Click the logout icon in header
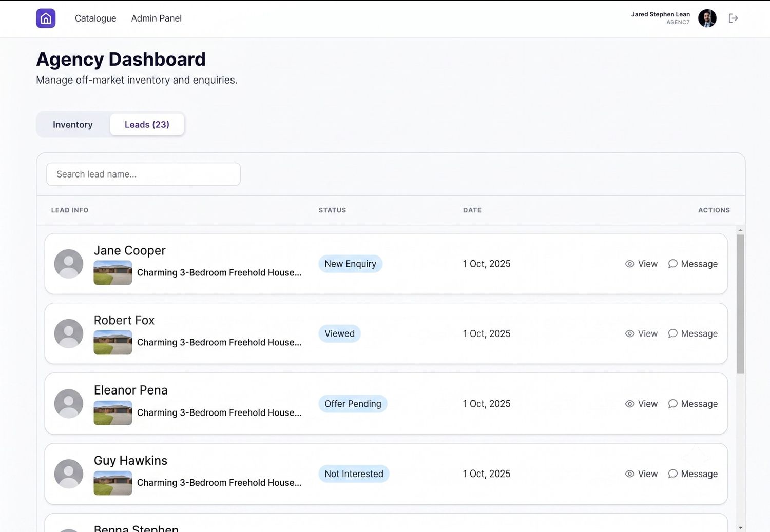The height and width of the screenshot is (532, 770). coord(734,18)
